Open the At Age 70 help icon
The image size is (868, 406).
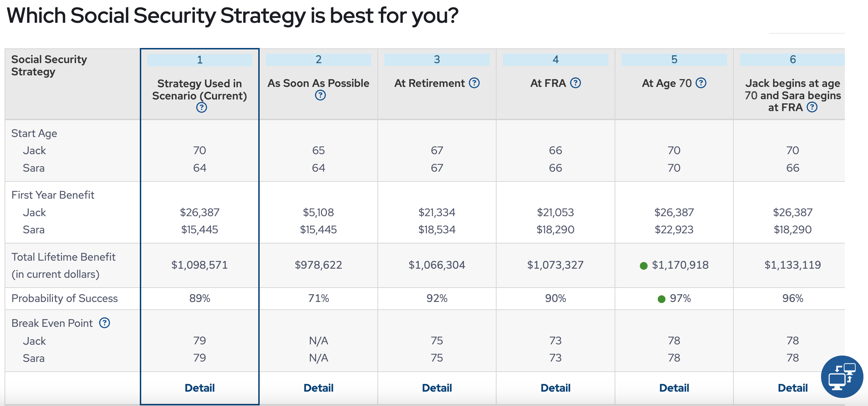coord(700,83)
